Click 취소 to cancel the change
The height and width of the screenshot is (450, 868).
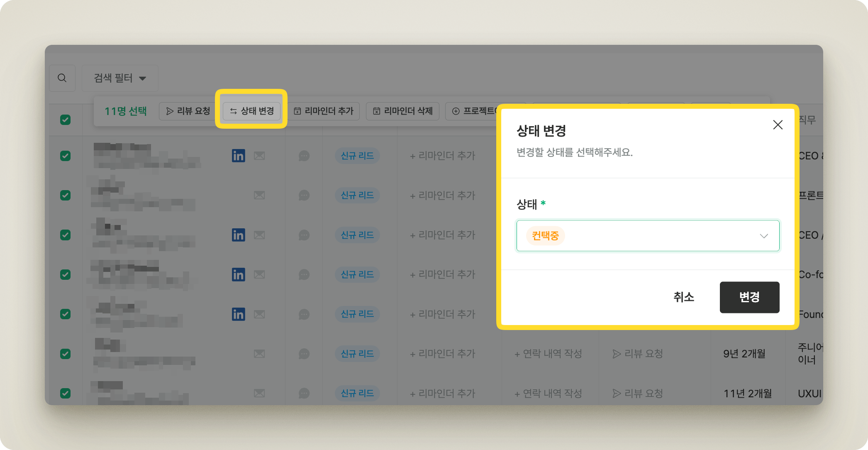tap(683, 297)
